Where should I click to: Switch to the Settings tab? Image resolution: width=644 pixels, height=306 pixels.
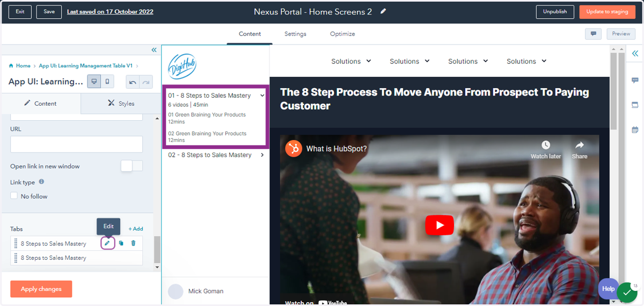[x=295, y=34]
